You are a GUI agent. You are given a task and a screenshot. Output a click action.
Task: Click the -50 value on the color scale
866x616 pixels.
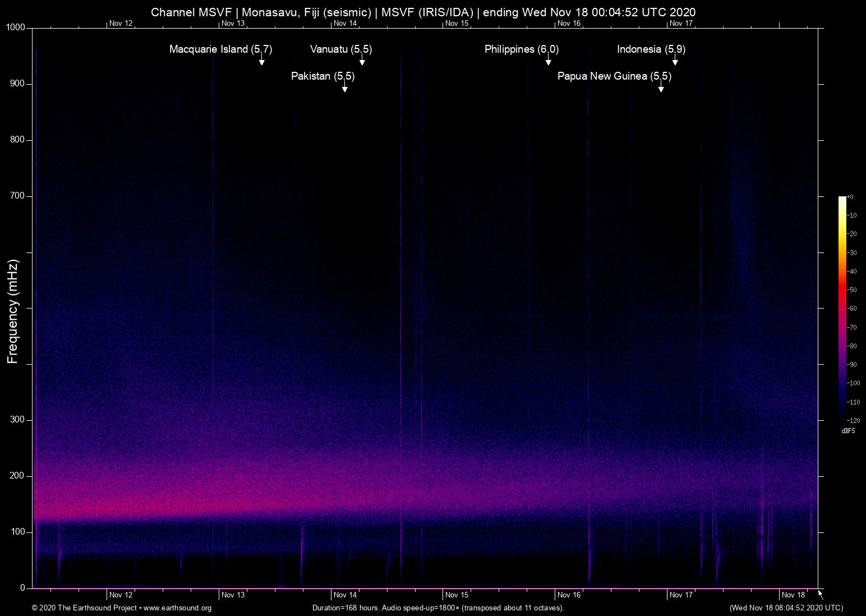(x=852, y=290)
